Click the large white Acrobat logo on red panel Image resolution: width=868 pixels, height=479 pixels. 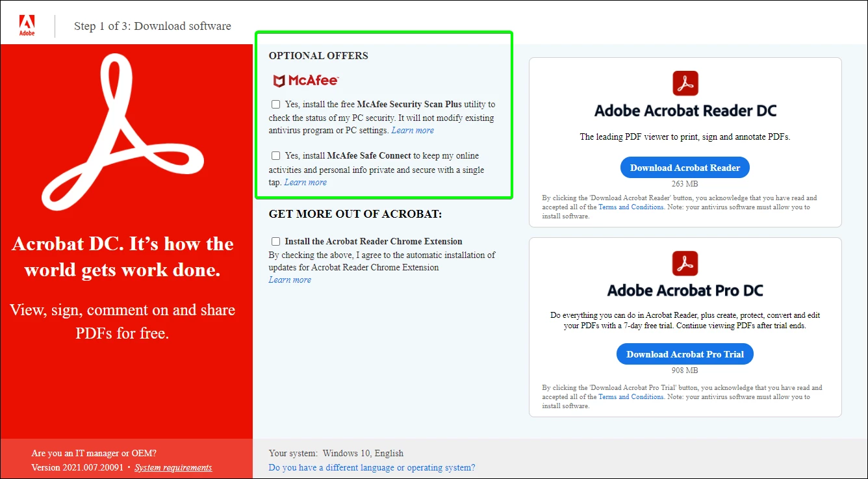pos(123,132)
